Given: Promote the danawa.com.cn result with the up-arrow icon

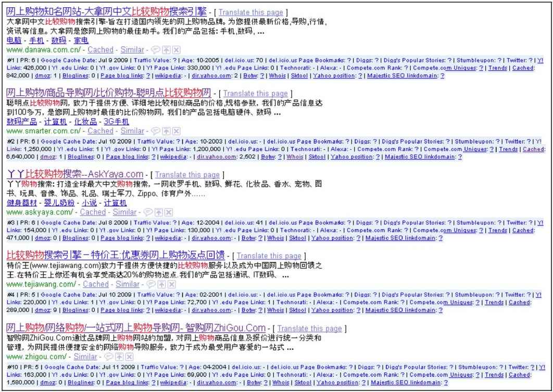Looking at the screenshot, I should point(166,49).
